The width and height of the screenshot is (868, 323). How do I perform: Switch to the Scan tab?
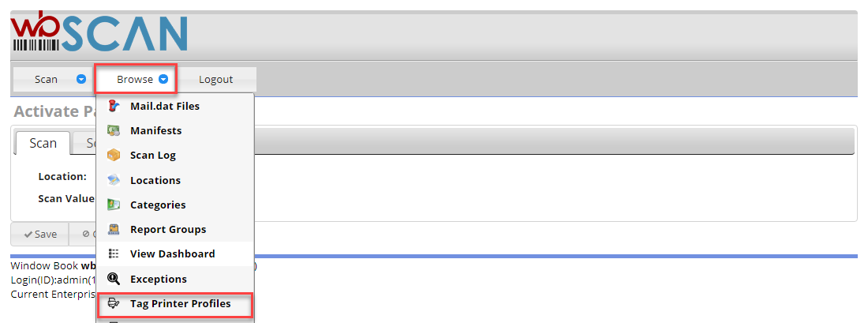point(43,143)
